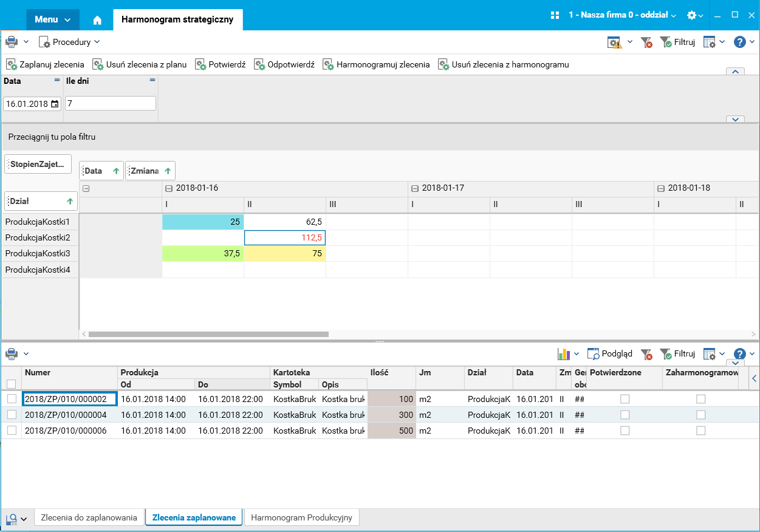Screen dimensions: 760x532
Task: Collapse the 2018-01-16 date column group
Action: (x=169, y=188)
